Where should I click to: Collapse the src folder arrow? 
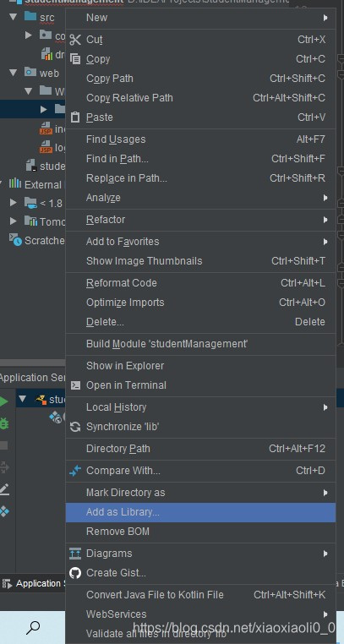click(14, 17)
